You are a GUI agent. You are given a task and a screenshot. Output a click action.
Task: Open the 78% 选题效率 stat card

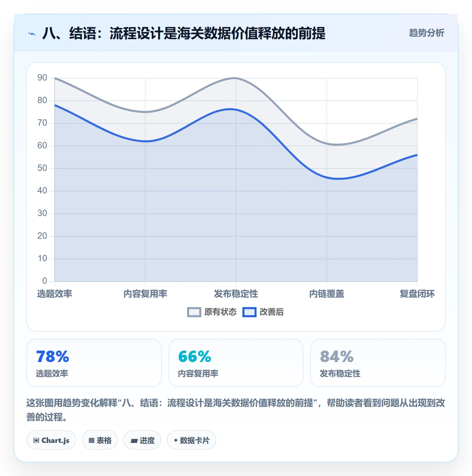[x=94, y=363]
